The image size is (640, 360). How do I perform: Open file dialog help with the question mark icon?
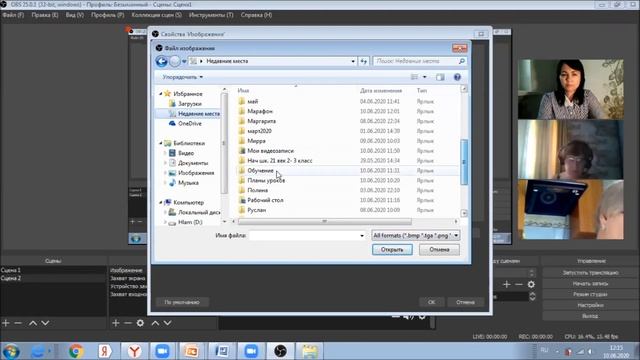pyautogui.click(x=457, y=77)
